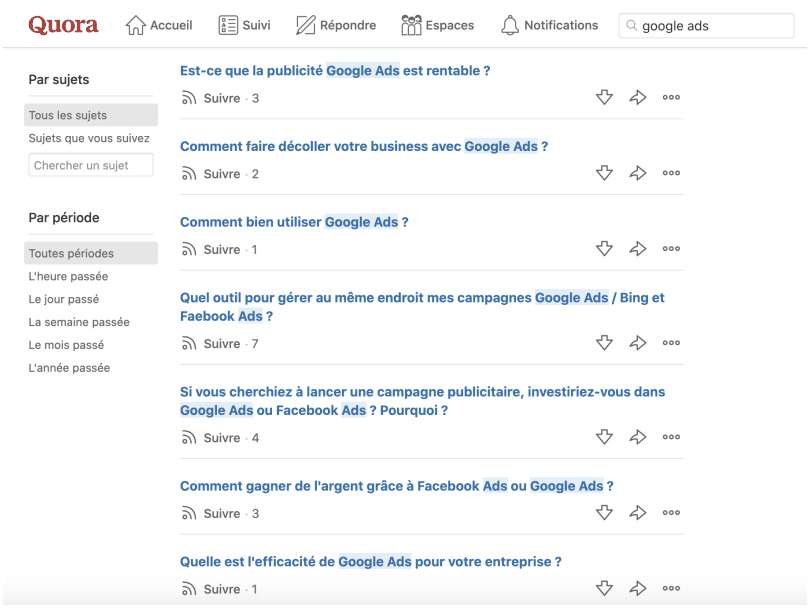The height and width of the screenshot is (609, 812).
Task: Click the 'google ads' search box
Action: 706,25
